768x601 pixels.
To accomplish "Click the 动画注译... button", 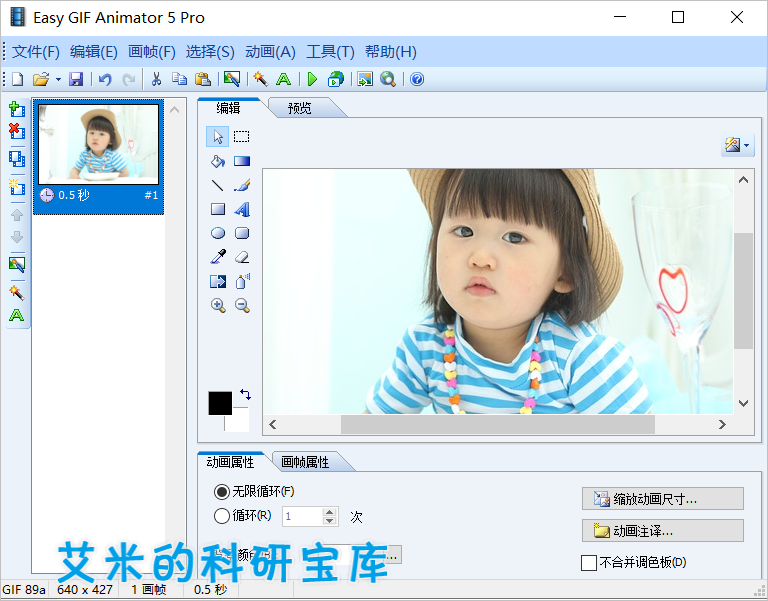I will tap(663, 530).
